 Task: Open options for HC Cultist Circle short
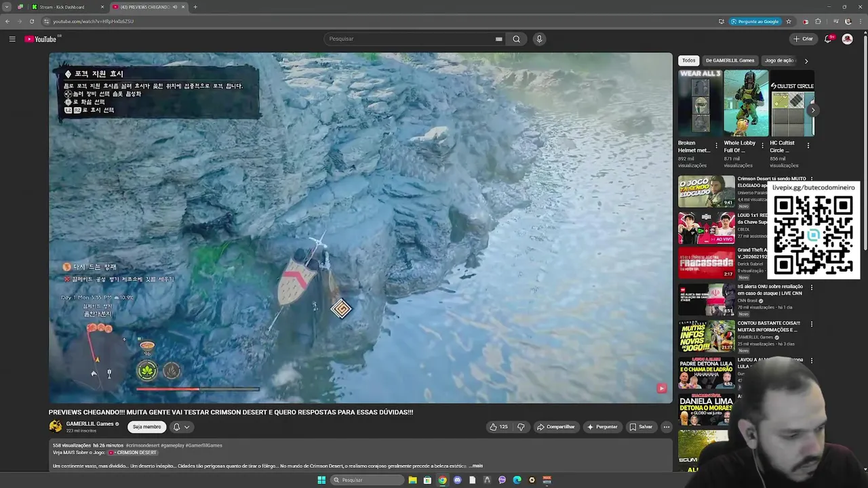(x=808, y=145)
